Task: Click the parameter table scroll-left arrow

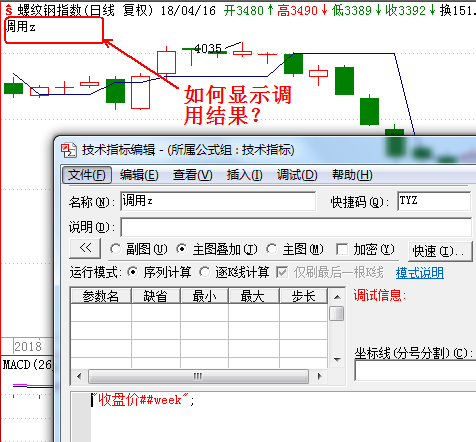Action: coord(79,376)
